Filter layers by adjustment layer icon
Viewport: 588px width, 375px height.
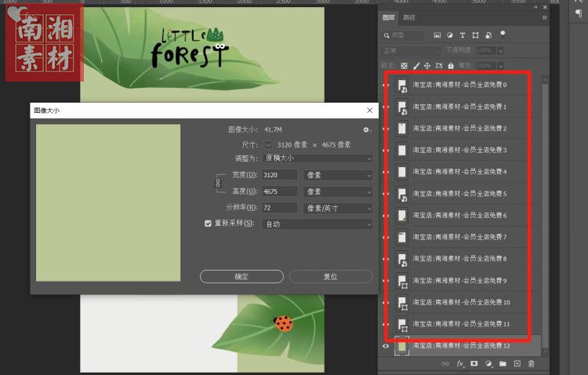[x=450, y=35]
